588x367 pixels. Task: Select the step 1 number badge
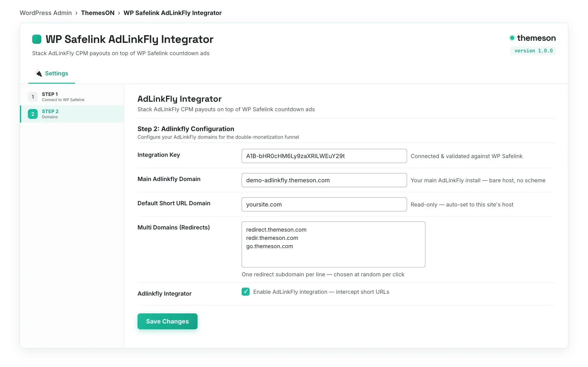(33, 97)
